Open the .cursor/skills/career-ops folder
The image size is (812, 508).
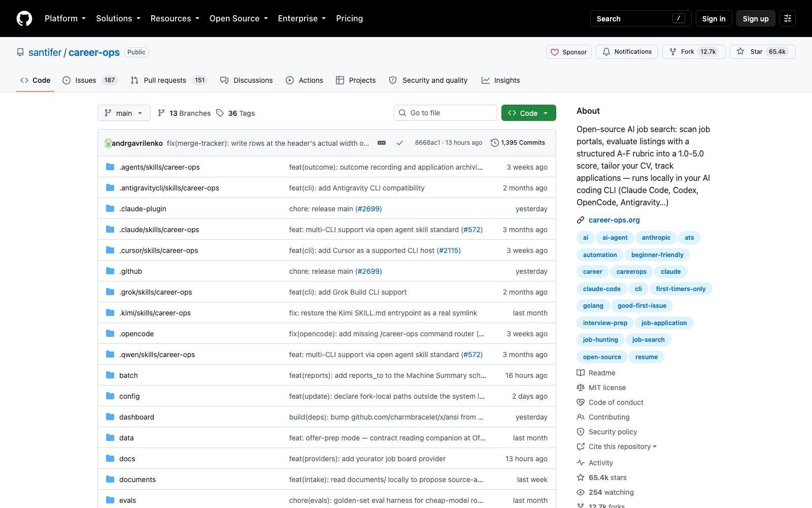coord(158,250)
